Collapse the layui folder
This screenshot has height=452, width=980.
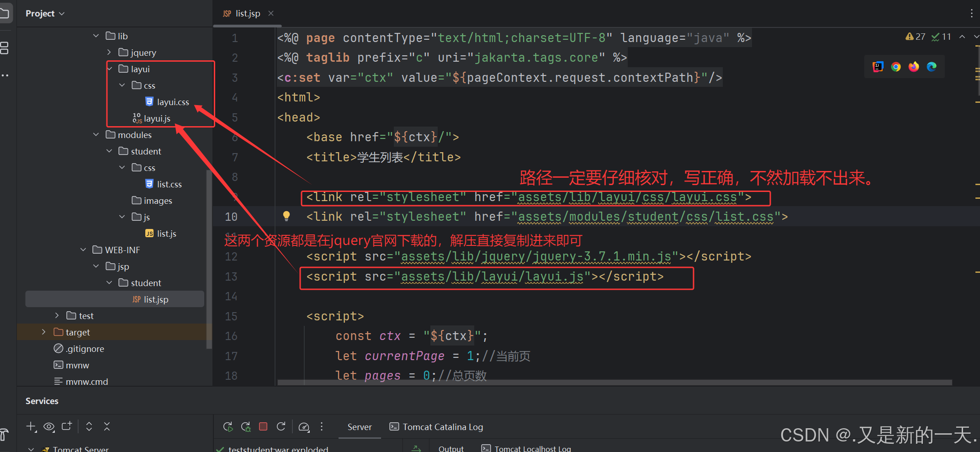tap(110, 69)
